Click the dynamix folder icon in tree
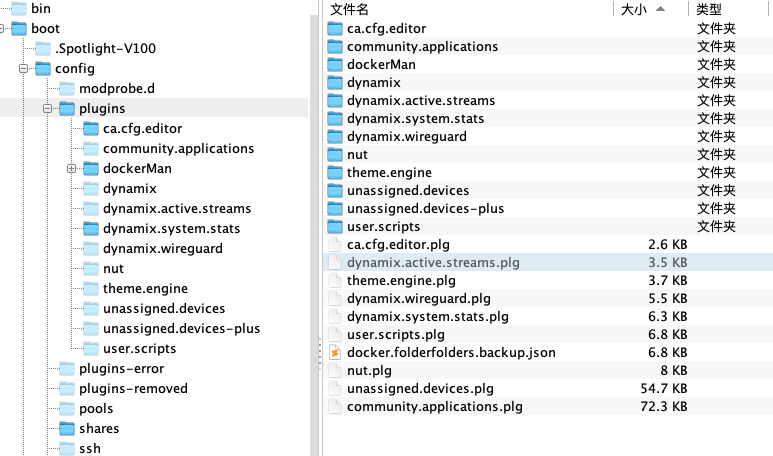Screen dimensions: 773x456 [91, 189]
